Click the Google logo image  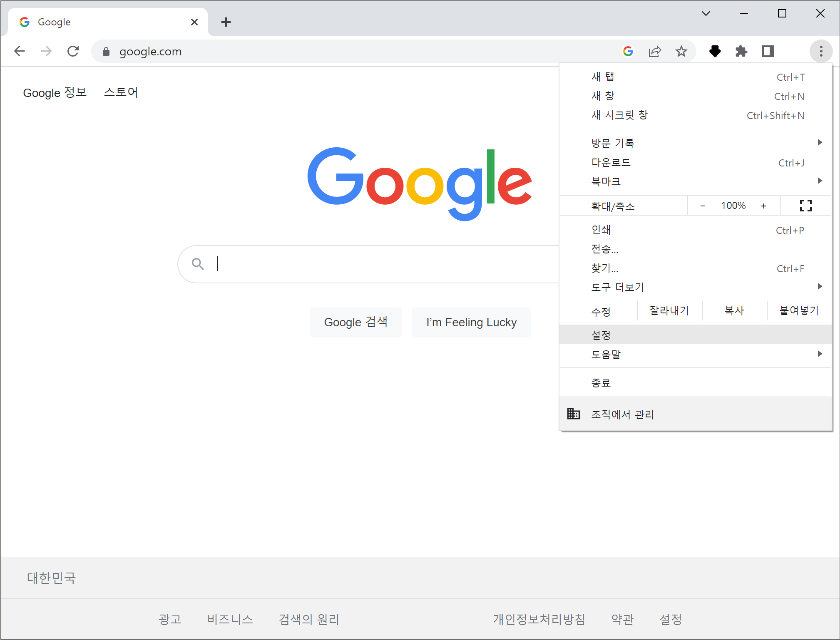tap(420, 184)
